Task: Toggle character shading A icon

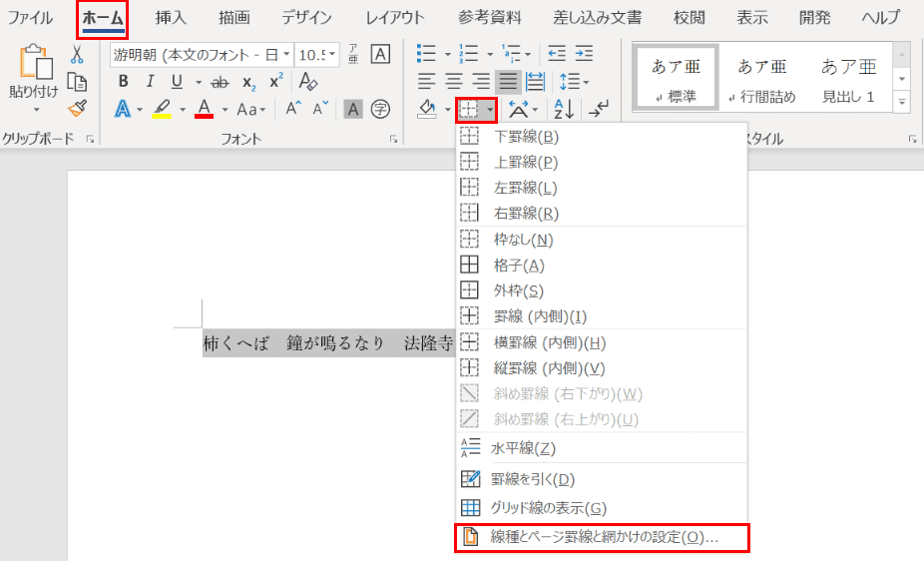Action: (353, 109)
